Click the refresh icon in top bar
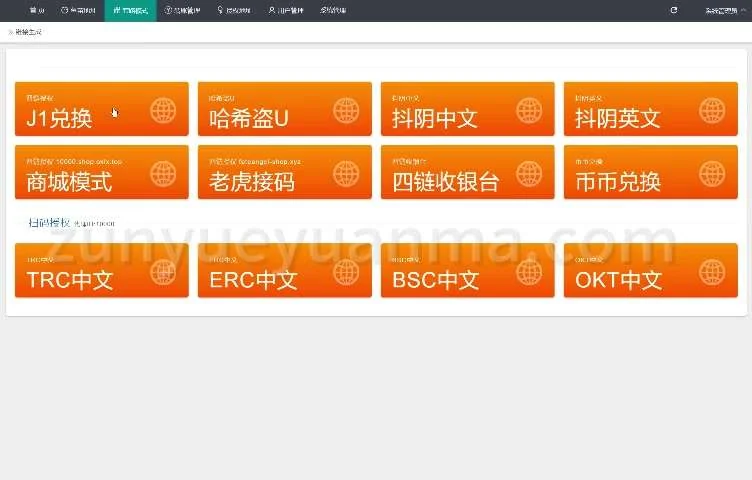The image size is (752, 480). point(673,10)
